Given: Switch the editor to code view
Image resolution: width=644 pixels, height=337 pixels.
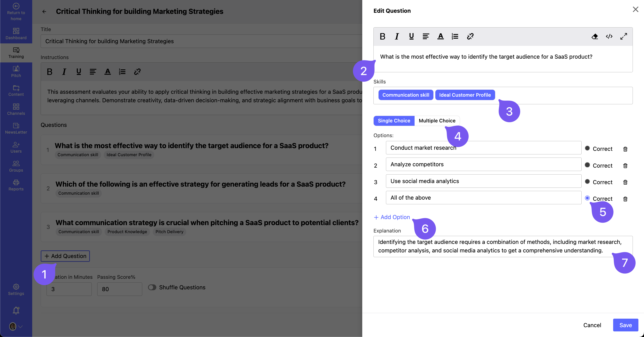Looking at the screenshot, I should coord(609,36).
